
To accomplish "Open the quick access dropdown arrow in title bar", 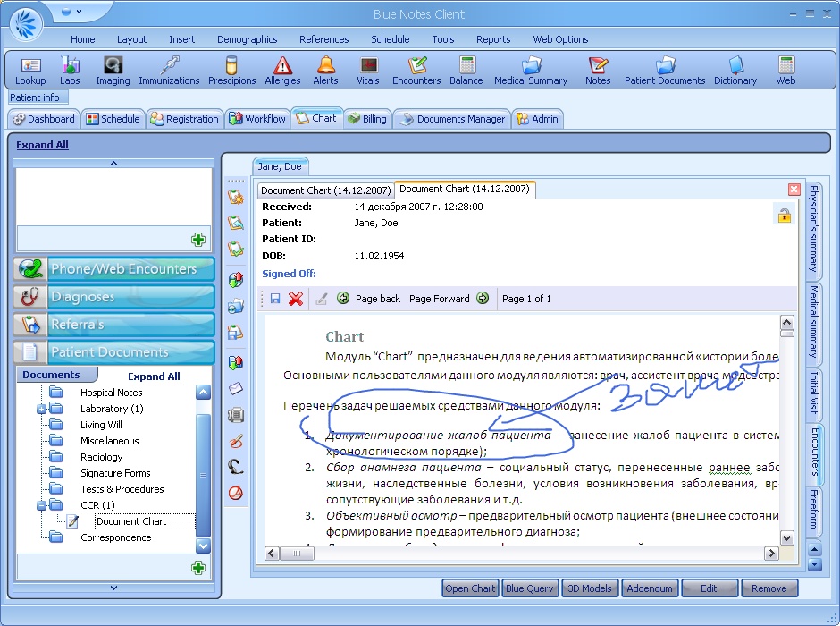I will [79, 12].
